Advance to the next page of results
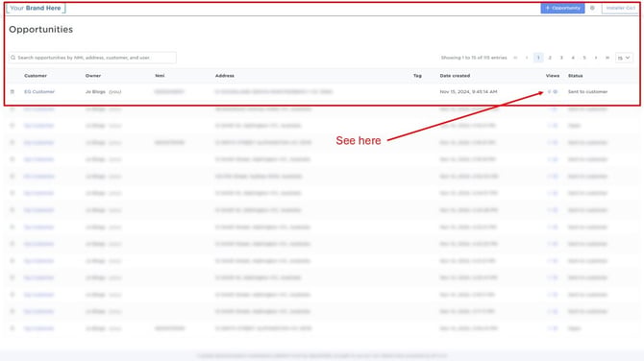 coord(596,58)
